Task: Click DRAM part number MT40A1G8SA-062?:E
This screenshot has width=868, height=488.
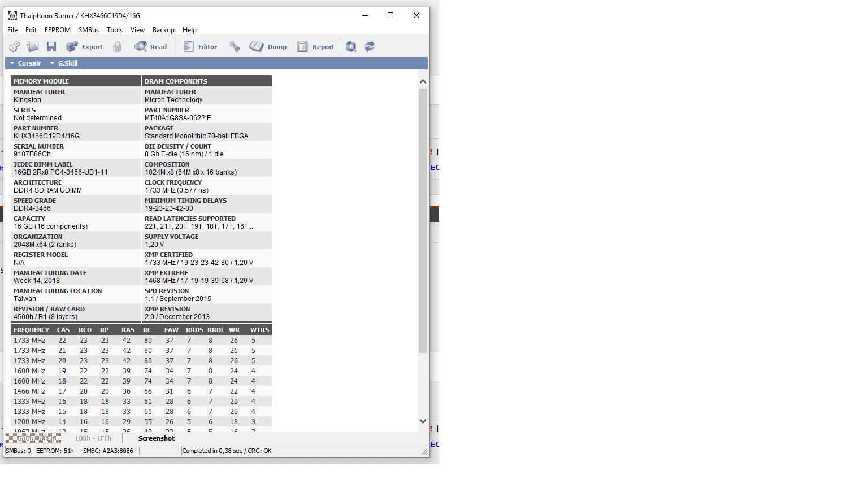Action: tap(178, 118)
